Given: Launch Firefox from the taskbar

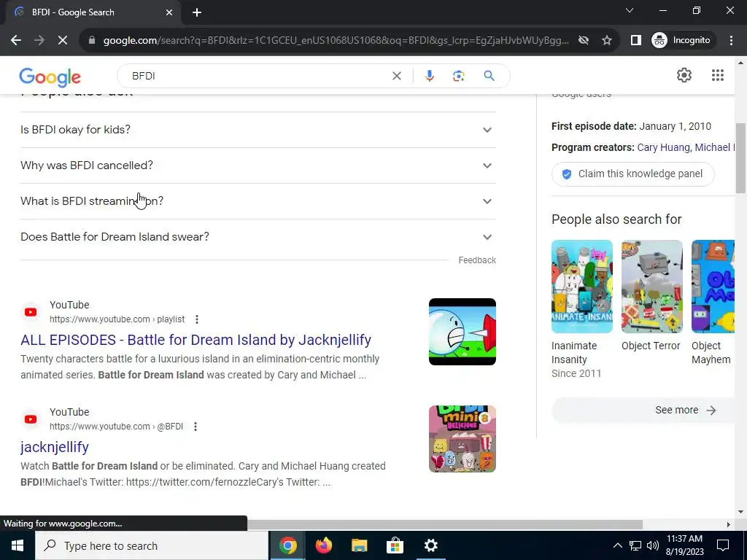Looking at the screenshot, I should tap(323, 545).
